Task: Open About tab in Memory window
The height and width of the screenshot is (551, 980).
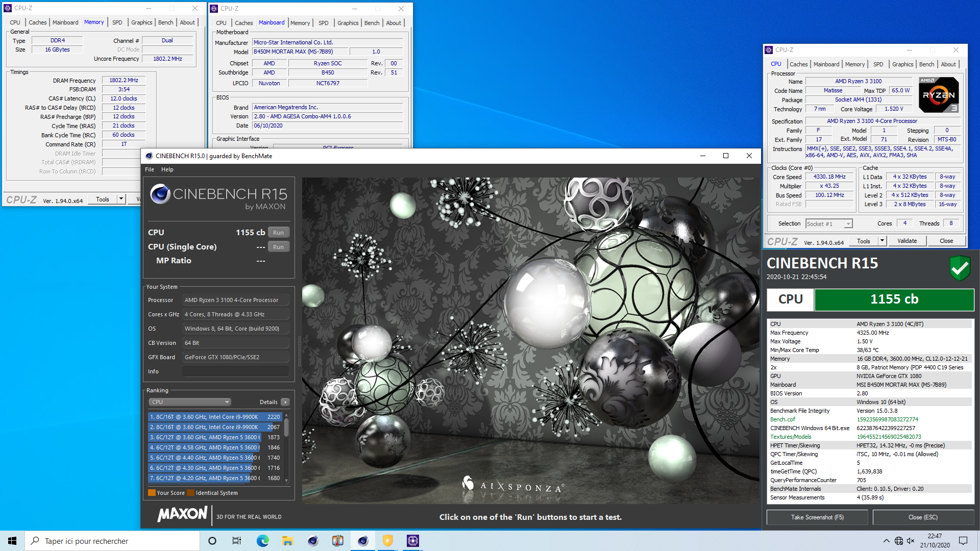Action: pyautogui.click(x=187, y=22)
